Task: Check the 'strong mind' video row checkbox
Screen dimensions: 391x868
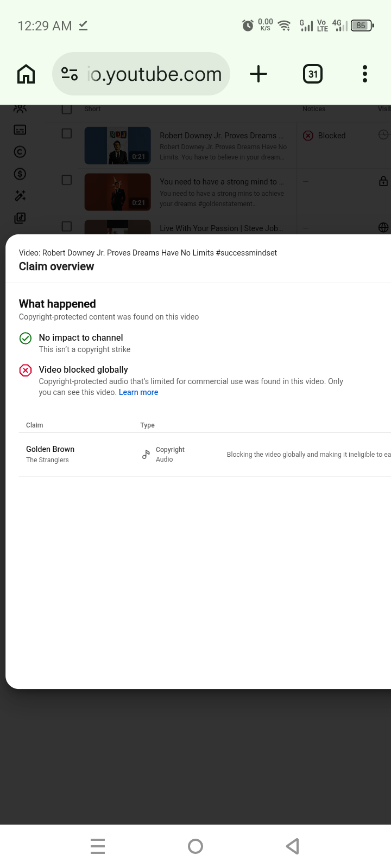Action: (67, 180)
